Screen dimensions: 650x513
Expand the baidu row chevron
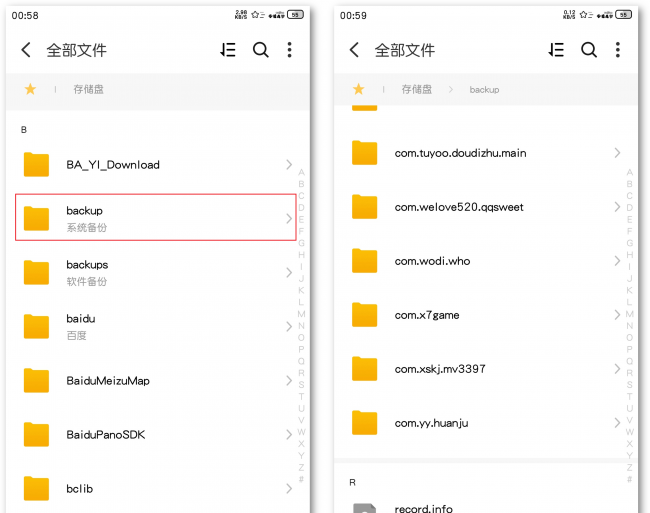click(289, 327)
